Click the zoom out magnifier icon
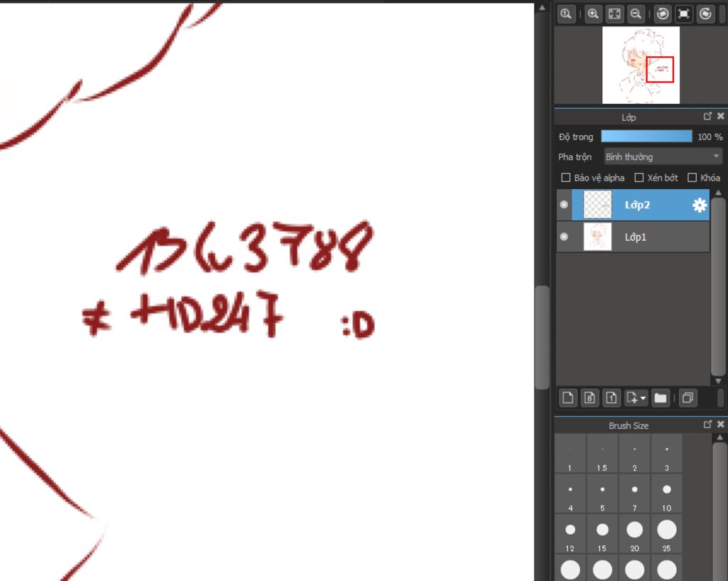Image resolution: width=728 pixels, height=581 pixels. tap(636, 14)
